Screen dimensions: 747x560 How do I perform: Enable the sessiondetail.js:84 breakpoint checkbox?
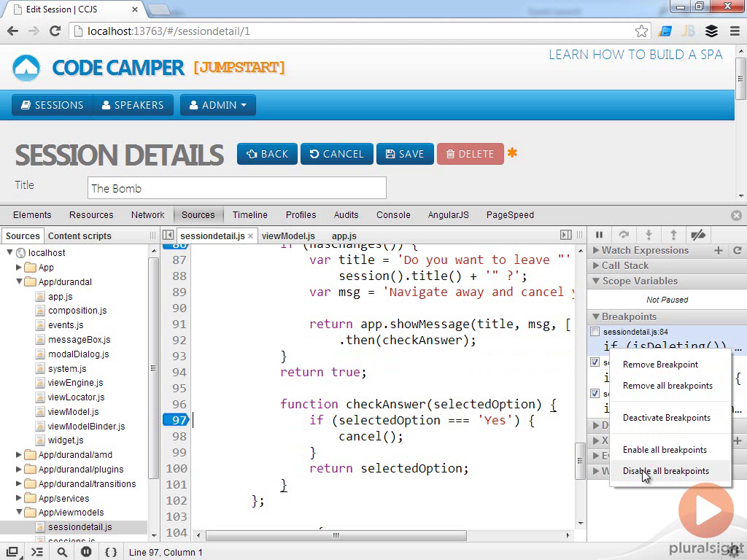[x=595, y=332]
